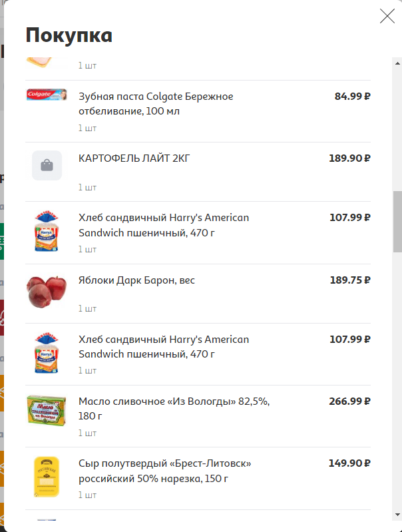Click the Colgate toothpaste product image
The image size is (402, 532).
[47, 95]
